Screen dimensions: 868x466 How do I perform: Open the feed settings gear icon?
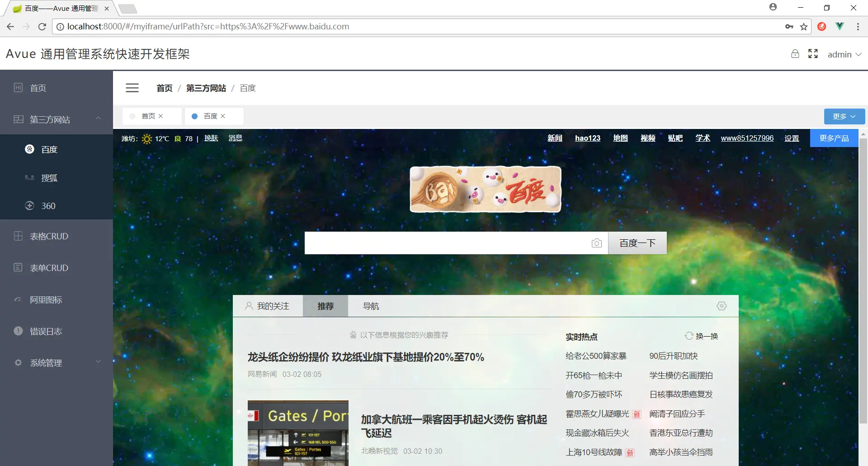click(722, 306)
